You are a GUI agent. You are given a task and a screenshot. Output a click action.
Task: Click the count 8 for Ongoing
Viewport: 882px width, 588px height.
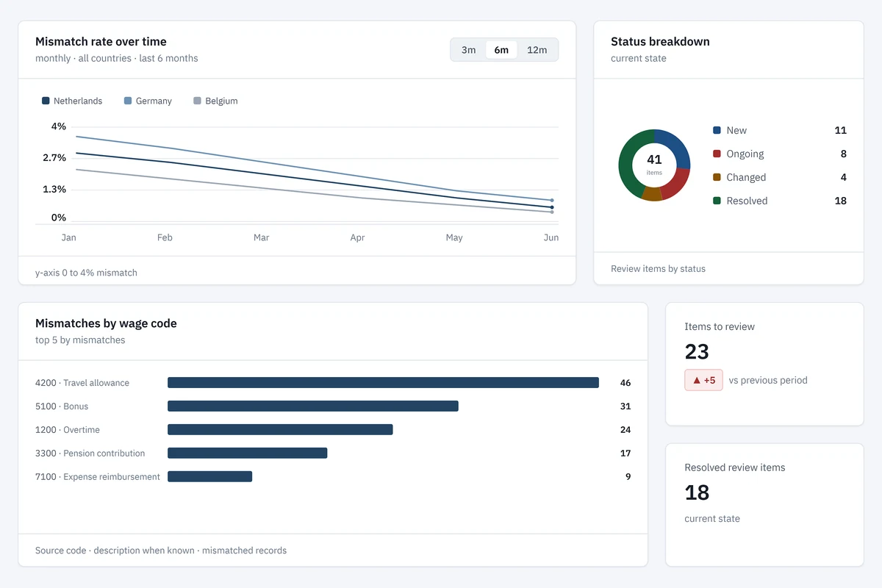[844, 154]
